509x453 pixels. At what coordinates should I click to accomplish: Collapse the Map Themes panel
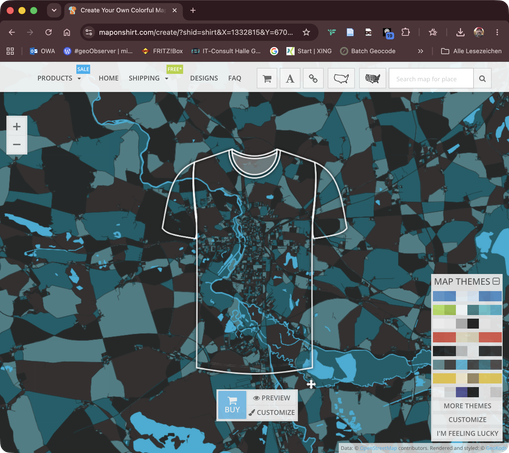point(496,281)
